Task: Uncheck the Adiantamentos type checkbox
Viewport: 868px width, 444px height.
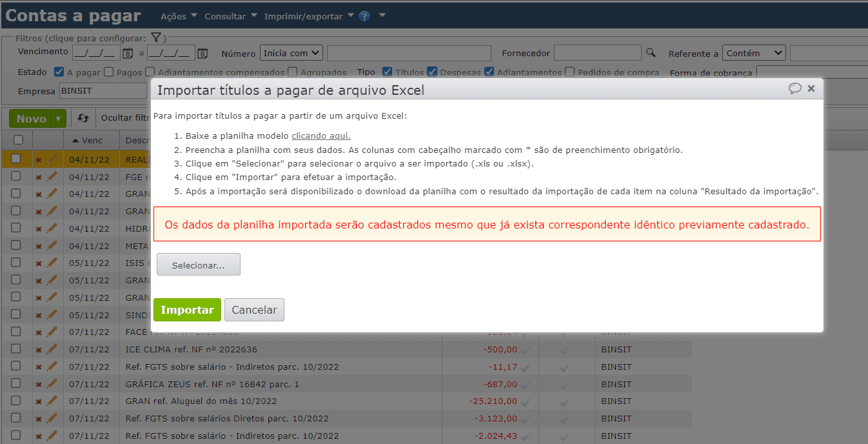Action: click(x=489, y=72)
